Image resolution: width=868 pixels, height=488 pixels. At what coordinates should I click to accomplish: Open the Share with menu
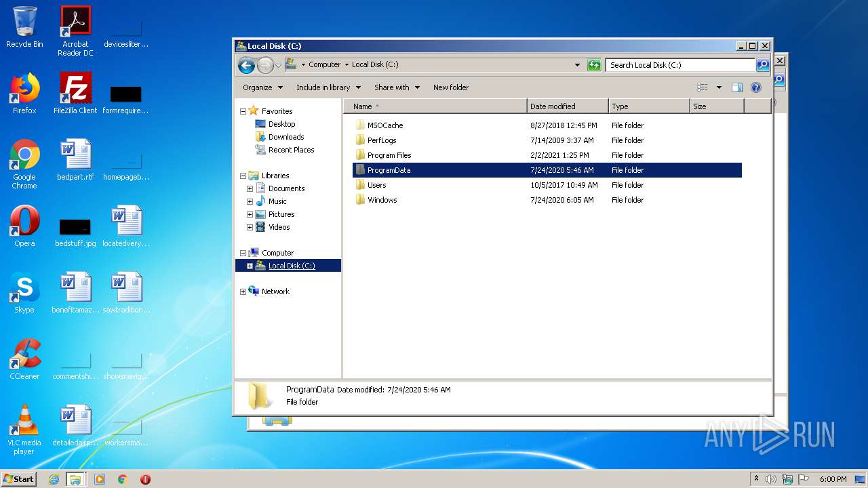click(x=397, y=87)
